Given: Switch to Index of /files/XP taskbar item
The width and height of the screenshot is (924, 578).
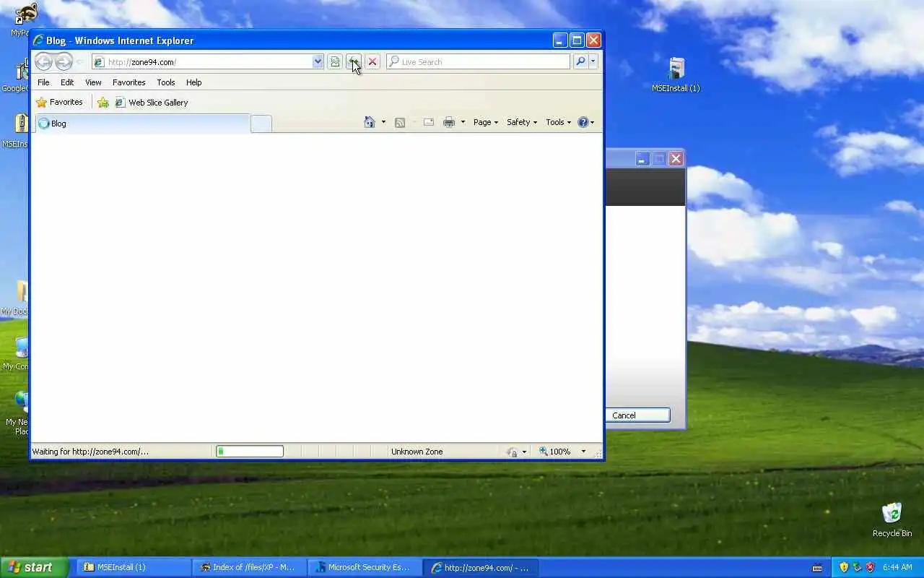Looking at the screenshot, I should 249,567.
